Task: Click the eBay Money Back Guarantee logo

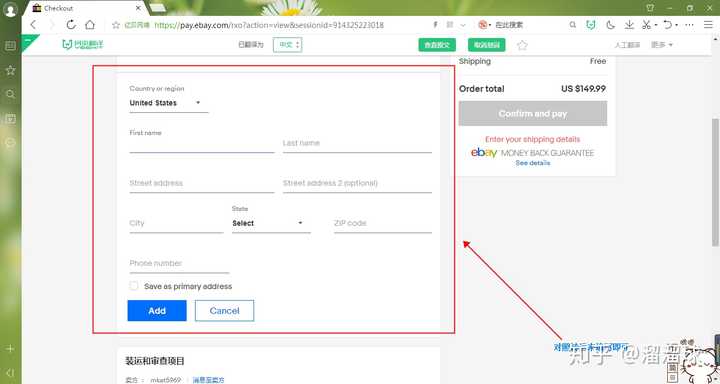Action: tap(532, 153)
